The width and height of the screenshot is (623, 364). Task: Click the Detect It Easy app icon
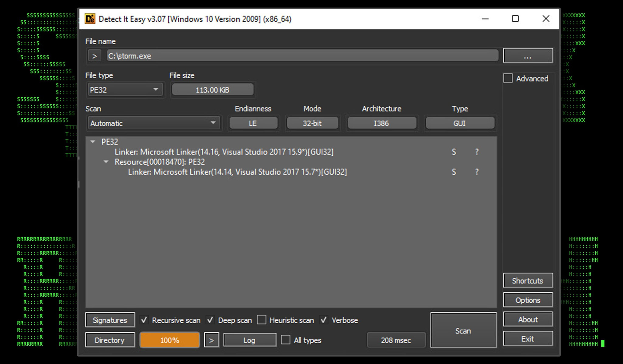point(90,19)
